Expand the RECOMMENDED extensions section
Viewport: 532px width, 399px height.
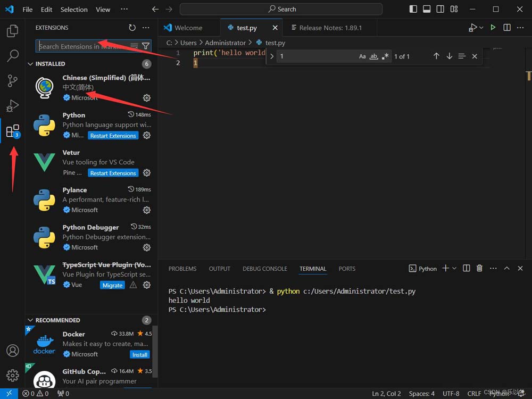(31, 320)
